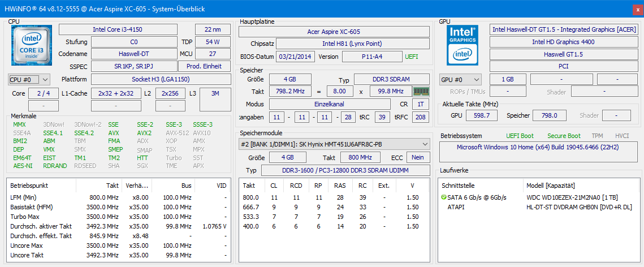Viewport: 644px width, 267px height.
Task: Click the Intel HD Graphics 4400 field
Action: tap(563, 42)
